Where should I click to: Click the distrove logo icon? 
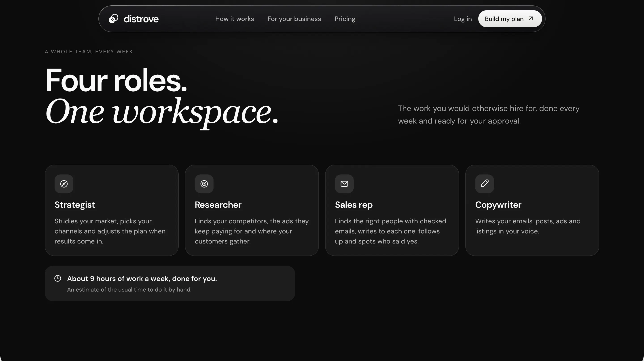coord(114,19)
